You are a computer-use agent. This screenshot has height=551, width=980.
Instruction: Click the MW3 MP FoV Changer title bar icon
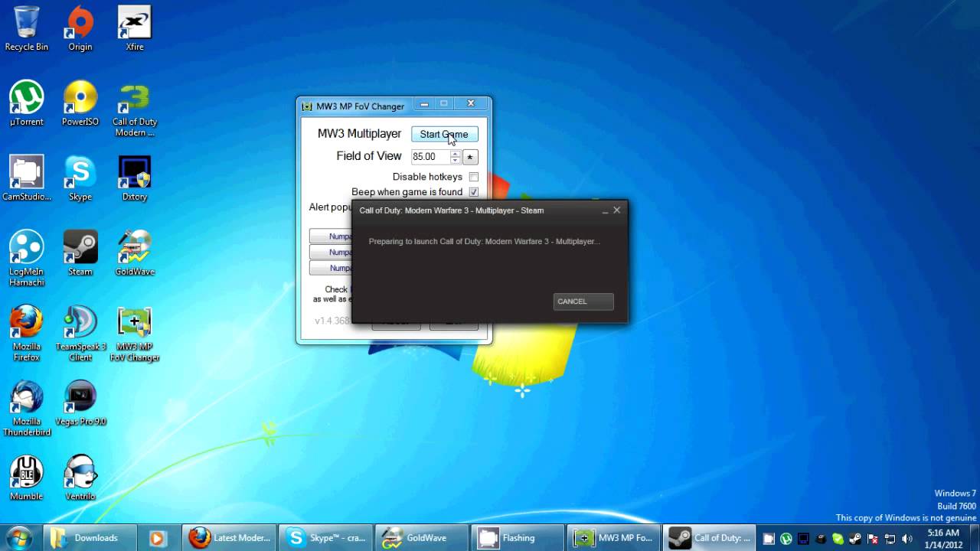[307, 106]
